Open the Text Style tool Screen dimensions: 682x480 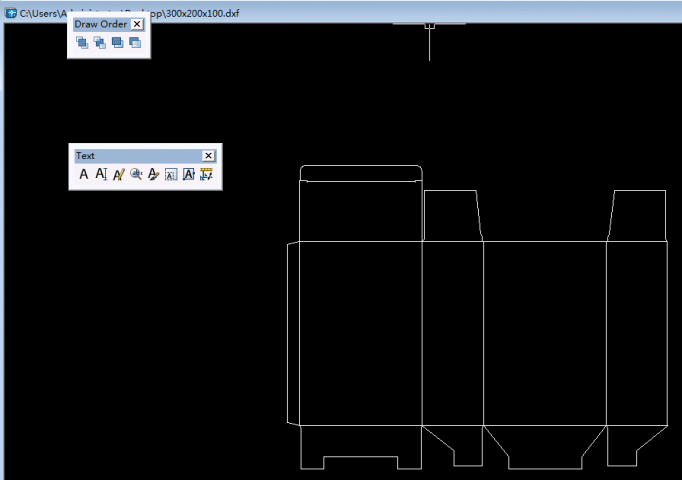pos(153,174)
